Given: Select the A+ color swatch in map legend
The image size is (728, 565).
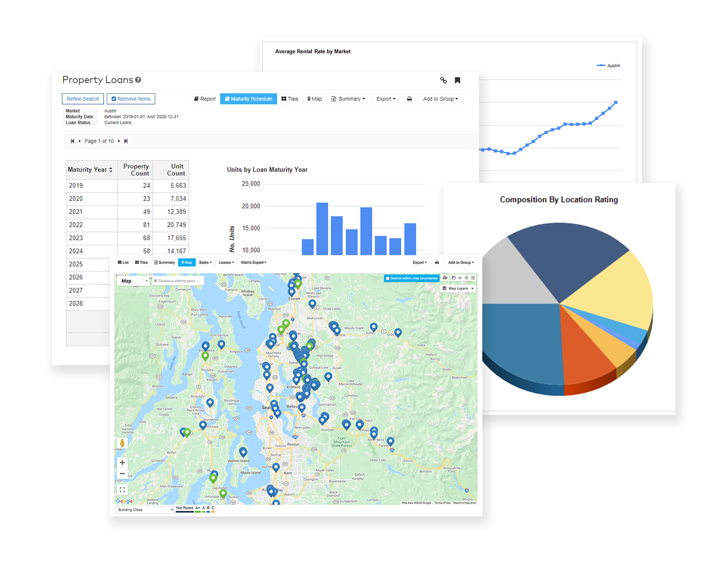Looking at the screenshot, I should coord(198,512).
